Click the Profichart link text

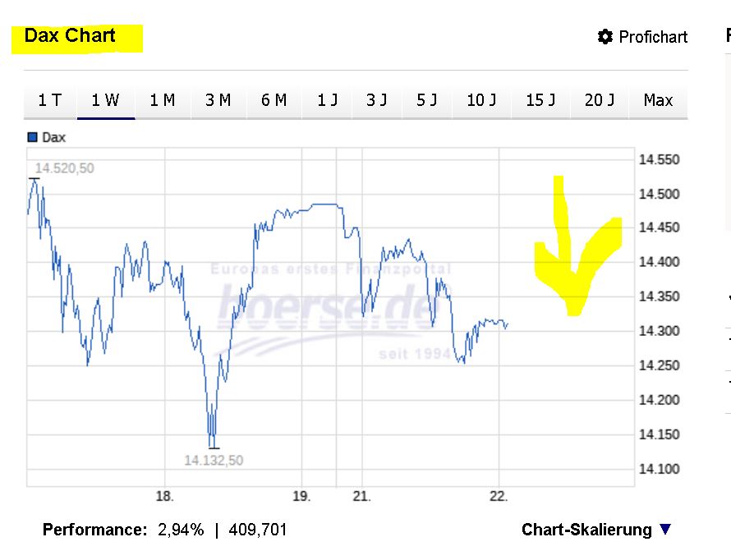tap(653, 37)
